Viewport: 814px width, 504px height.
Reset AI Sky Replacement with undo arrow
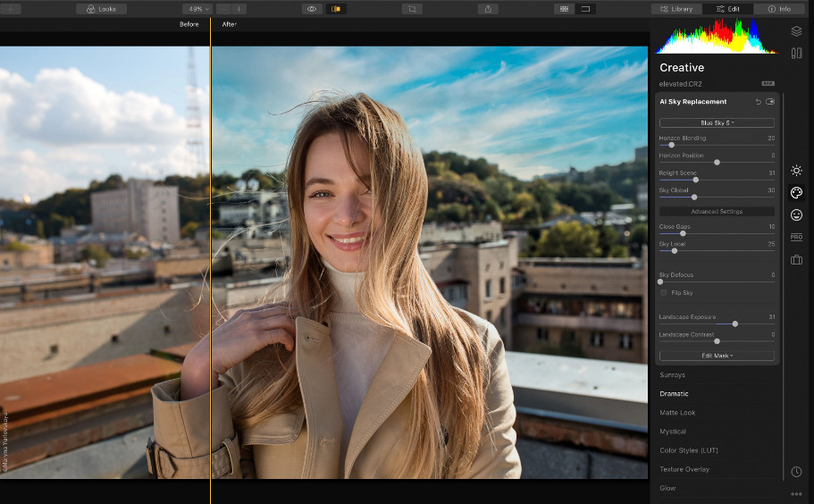[x=758, y=102]
